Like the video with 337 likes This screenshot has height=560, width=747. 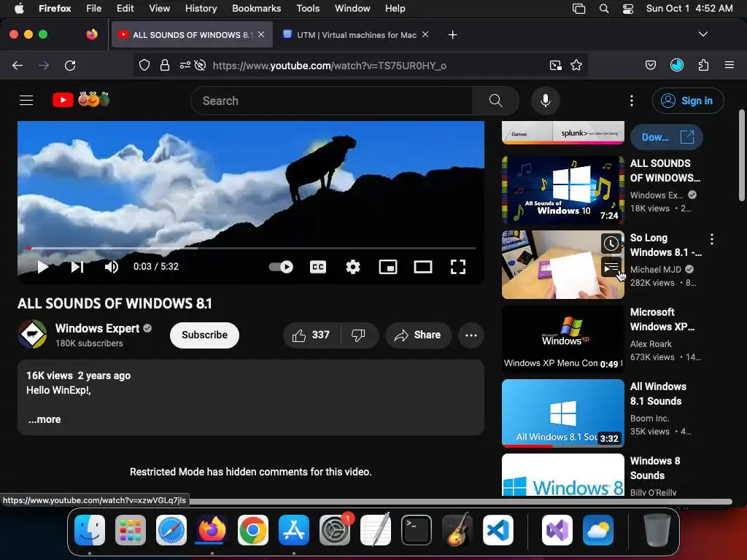click(x=311, y=335)
